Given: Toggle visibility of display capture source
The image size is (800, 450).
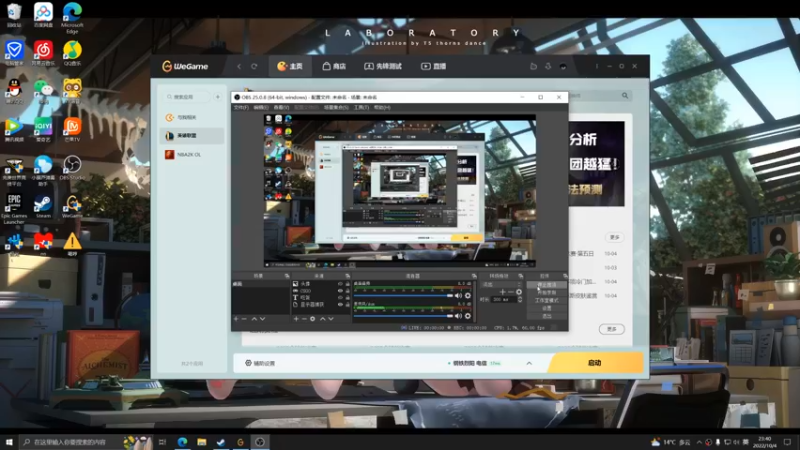Looking at the screenshot, I should tap(340, 305).
